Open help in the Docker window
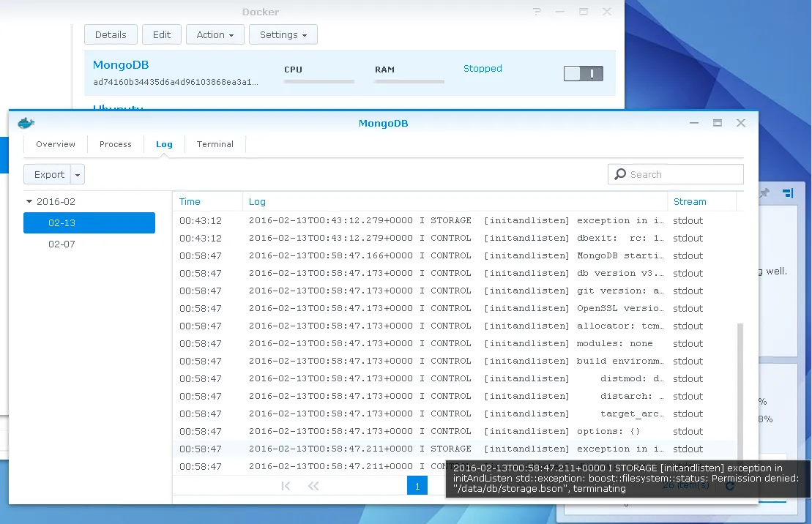The image size is (812, 524). (537, 12)
